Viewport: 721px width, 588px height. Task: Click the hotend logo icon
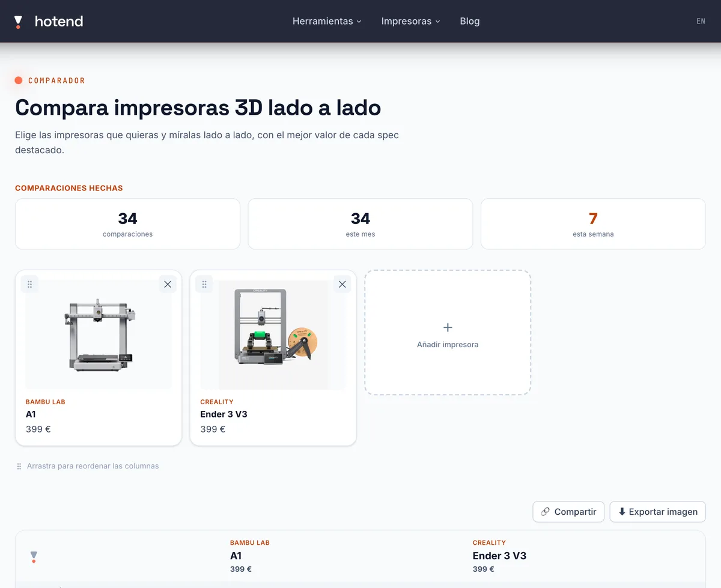point(18,22)
